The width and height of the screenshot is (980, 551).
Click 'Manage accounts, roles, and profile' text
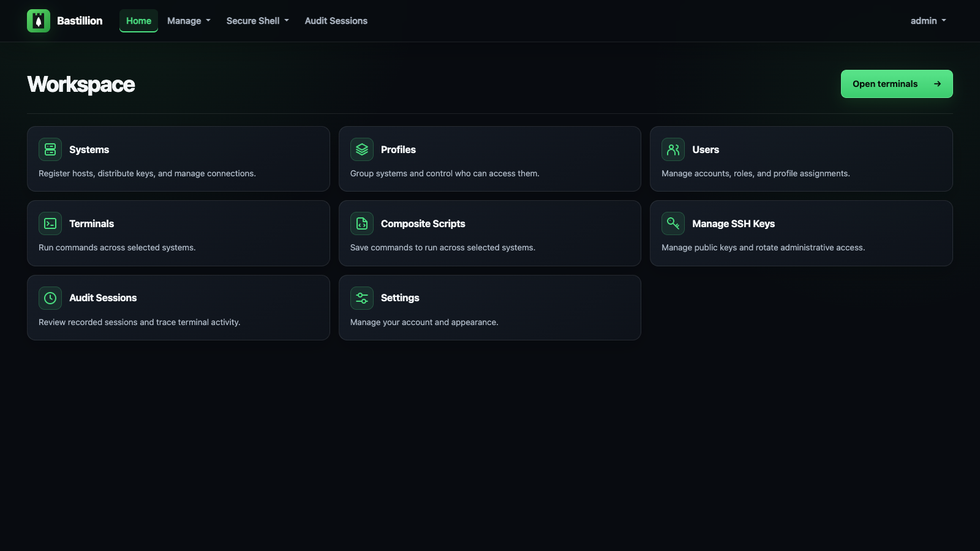pos(756,173)
